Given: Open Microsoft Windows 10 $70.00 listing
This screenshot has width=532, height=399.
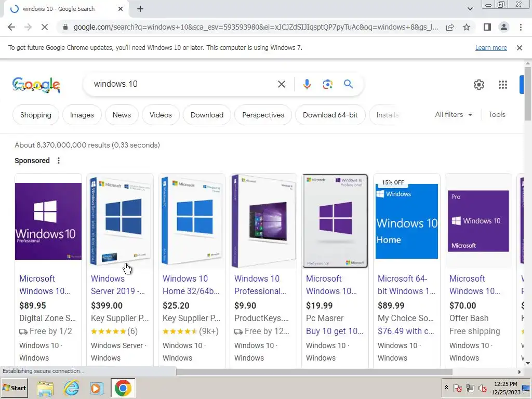Looking at the screenshot, I should tap(475, 285).
